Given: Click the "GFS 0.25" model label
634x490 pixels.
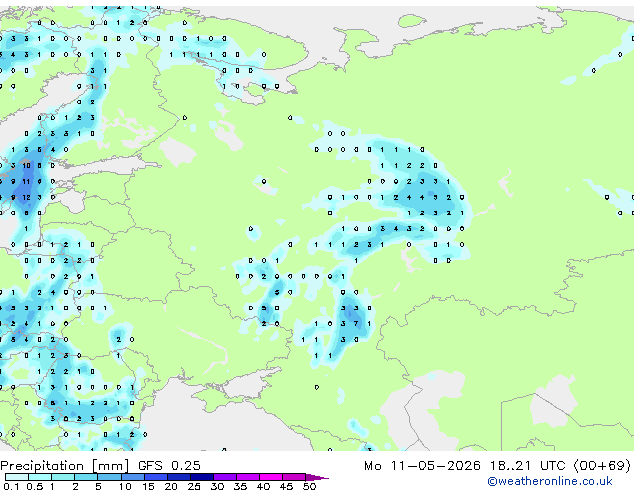Looking at the screenshot, I should coord(169,466).
